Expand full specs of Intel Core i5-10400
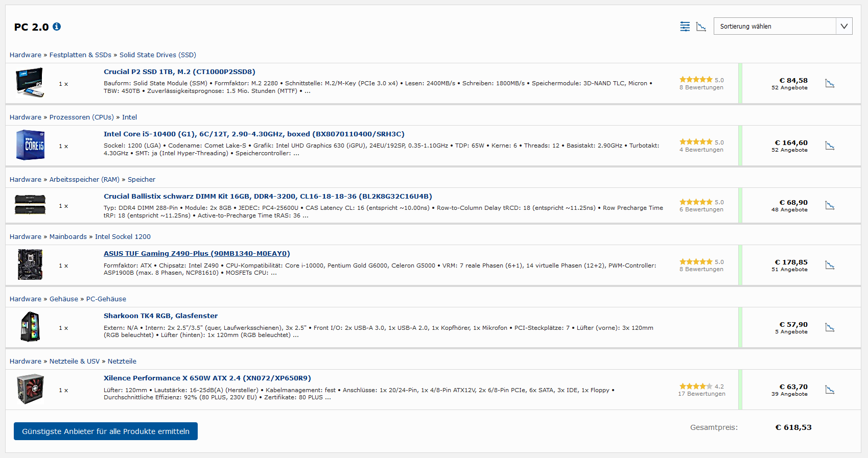Screen dimensions: 868x458 point(296,154)
